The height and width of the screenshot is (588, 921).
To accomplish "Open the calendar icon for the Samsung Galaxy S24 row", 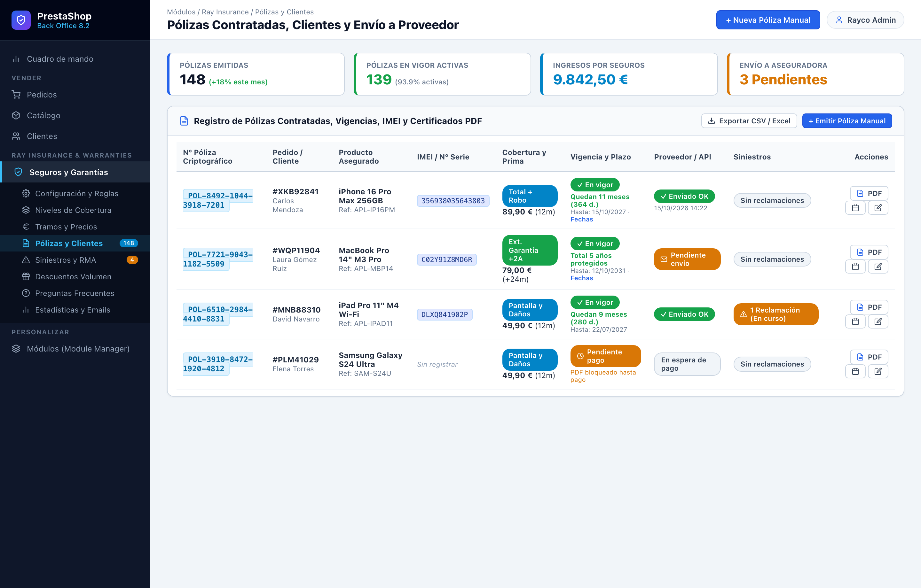I will 855,371.
